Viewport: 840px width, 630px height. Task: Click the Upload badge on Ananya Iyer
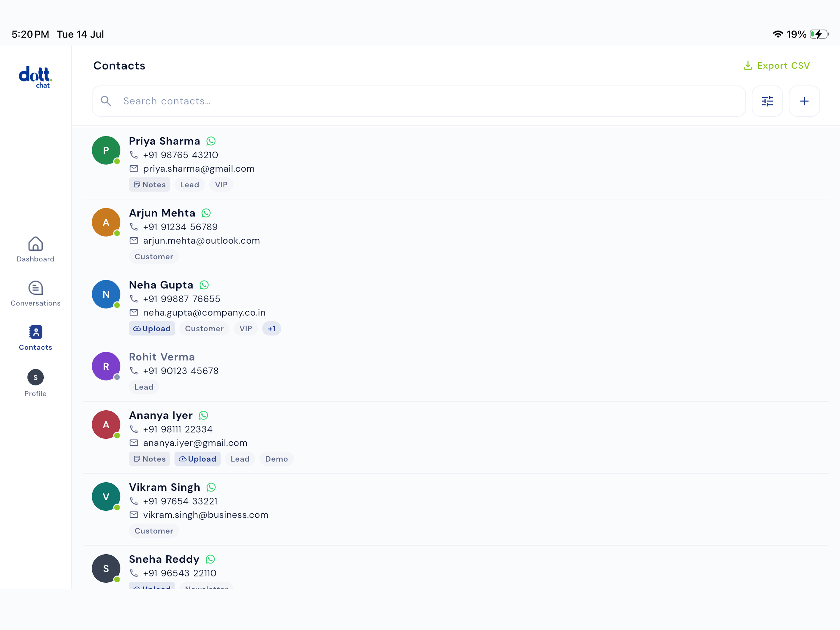(x=197, y=459)
